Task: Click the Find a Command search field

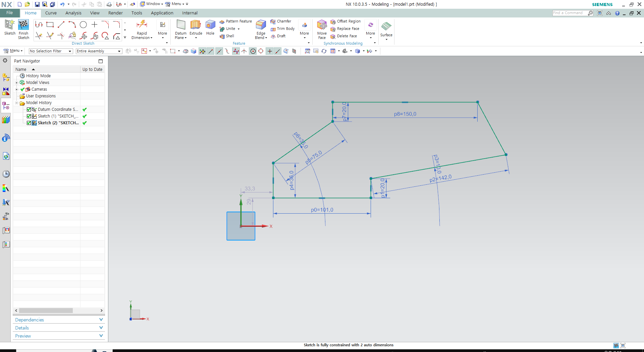Action: (570, 13)
